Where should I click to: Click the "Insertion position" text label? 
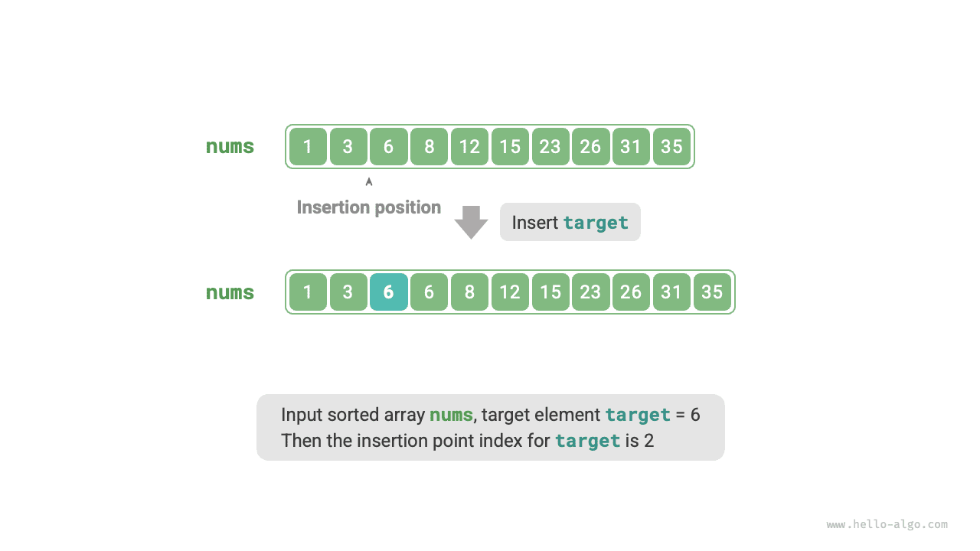coord(368,207)
